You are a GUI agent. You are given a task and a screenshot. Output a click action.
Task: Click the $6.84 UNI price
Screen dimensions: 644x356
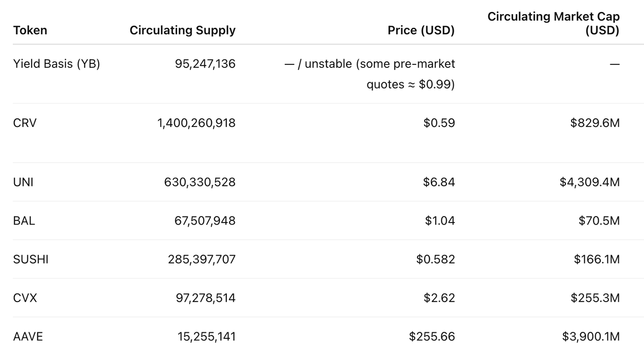tap(439, 182)
